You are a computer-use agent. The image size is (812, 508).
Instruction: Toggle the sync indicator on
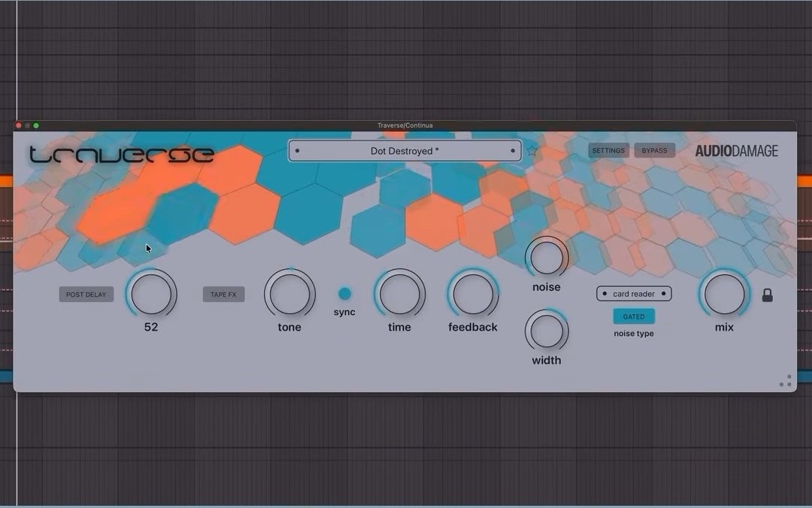coord(344,294)
